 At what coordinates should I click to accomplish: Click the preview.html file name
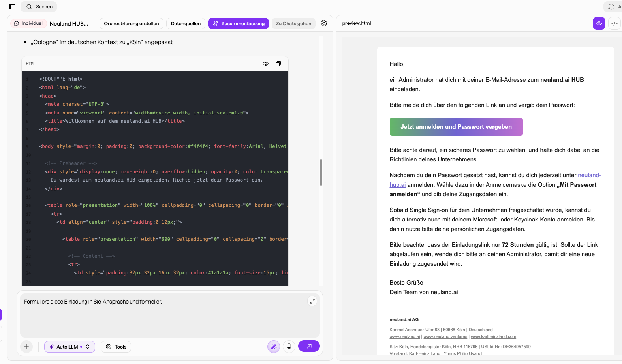357,23
